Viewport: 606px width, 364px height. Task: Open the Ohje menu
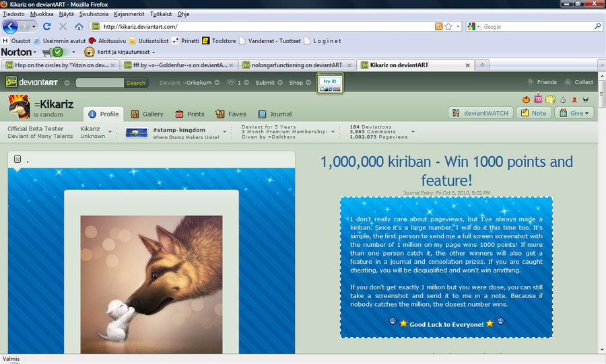pos(183,14)
